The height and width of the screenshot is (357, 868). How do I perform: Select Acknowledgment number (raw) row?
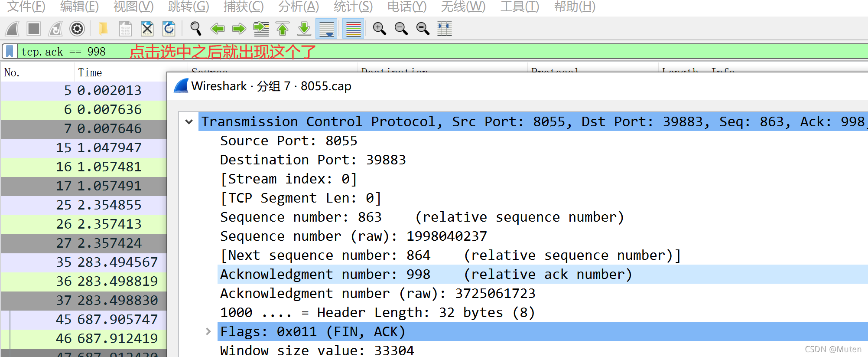[543, 294]
